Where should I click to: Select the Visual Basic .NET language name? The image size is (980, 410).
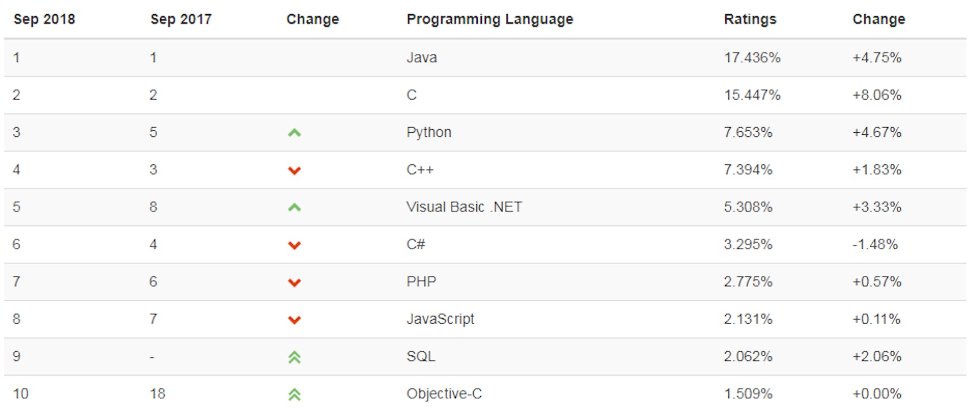click(x=464, y=207)
